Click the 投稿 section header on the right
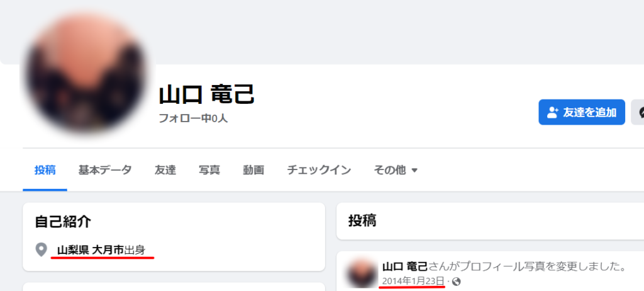 click(362, 221)
